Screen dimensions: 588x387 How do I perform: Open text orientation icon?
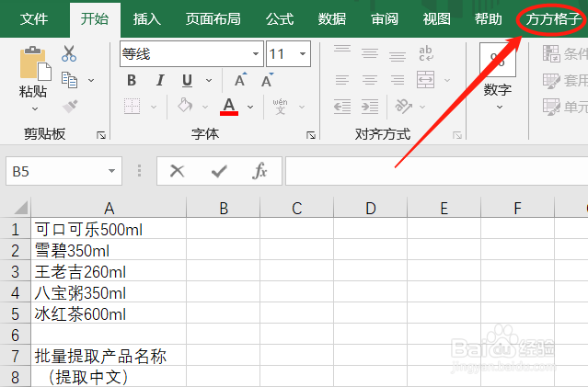403,107
